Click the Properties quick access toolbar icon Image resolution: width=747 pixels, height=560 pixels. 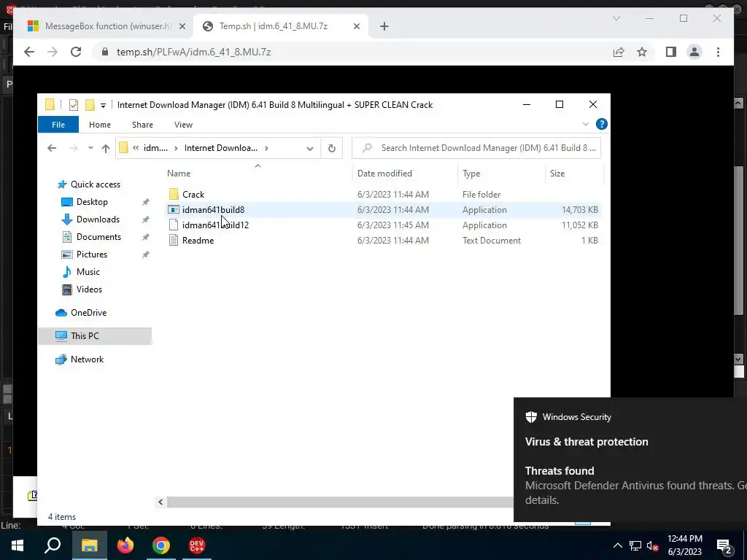point(74,105)
